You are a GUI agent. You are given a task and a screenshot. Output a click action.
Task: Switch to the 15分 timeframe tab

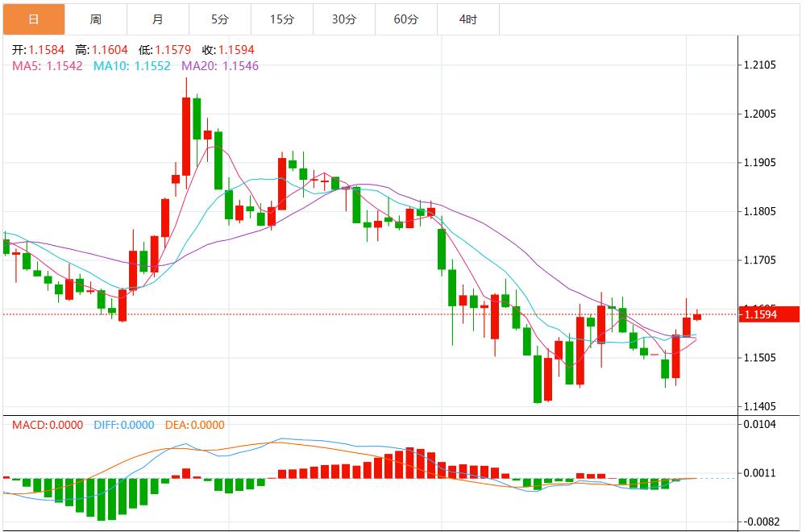pyautogui.click(x=281, y=19)
